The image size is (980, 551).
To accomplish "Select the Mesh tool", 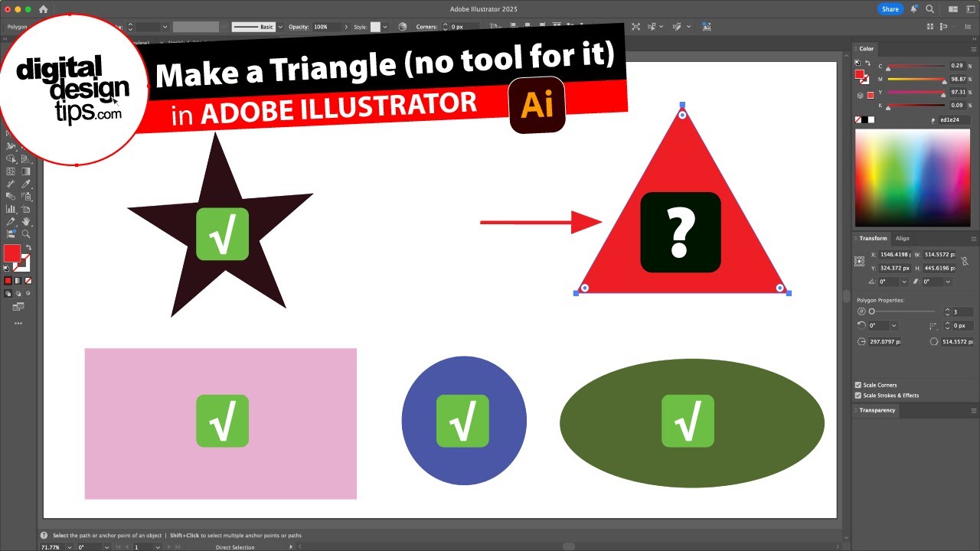I will pyautogui.click(x=11, y=171).
